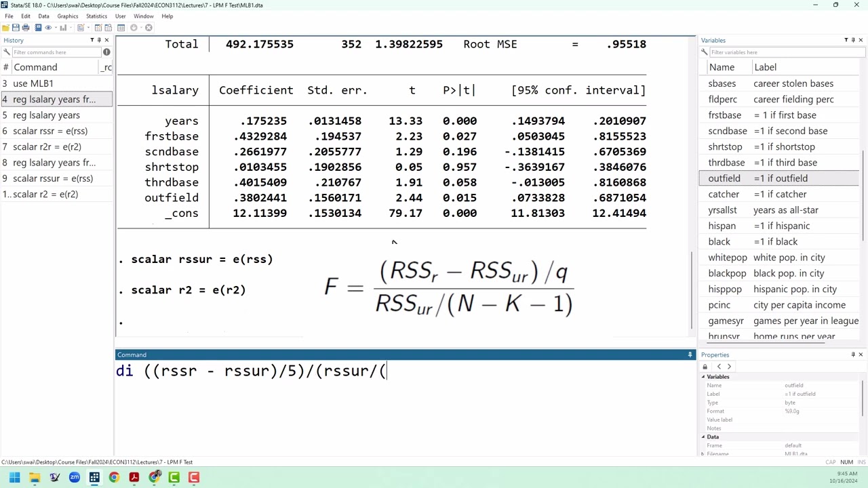Image resolution: width=868 pixels, height=488 pixels.
Task: Click the History panel wrench icon
Action: [7, 52]
